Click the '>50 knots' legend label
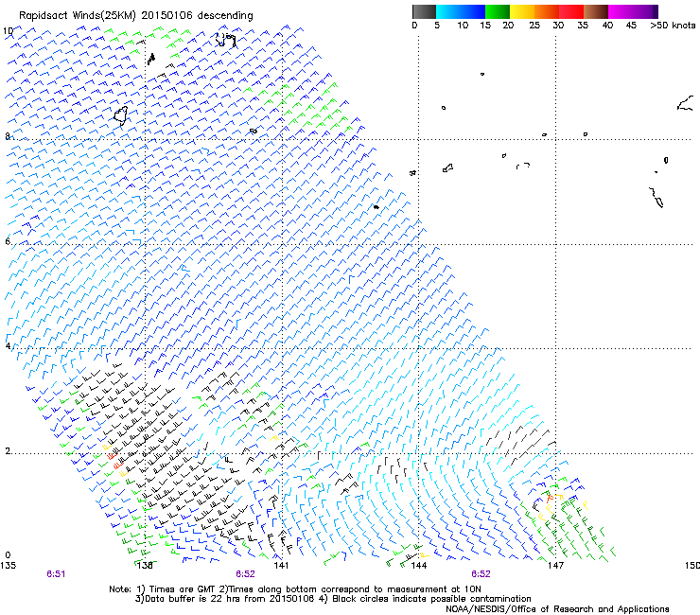 [x=673, y=26]
